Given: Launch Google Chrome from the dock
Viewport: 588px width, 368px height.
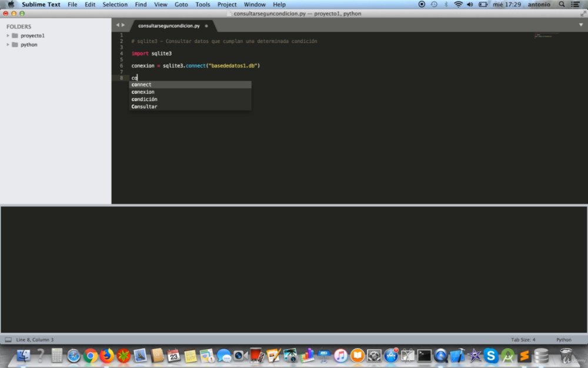Looking at the screenshot, I should coord(91,356).
